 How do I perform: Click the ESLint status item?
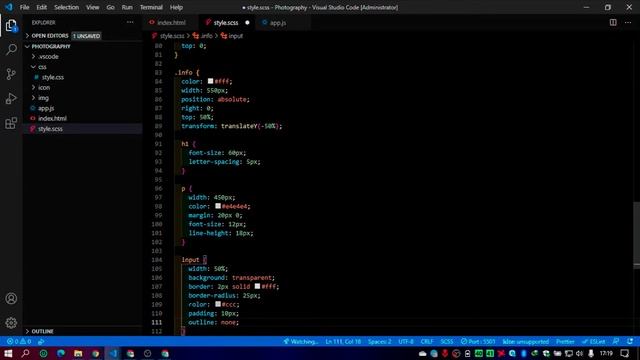[594, 342]
